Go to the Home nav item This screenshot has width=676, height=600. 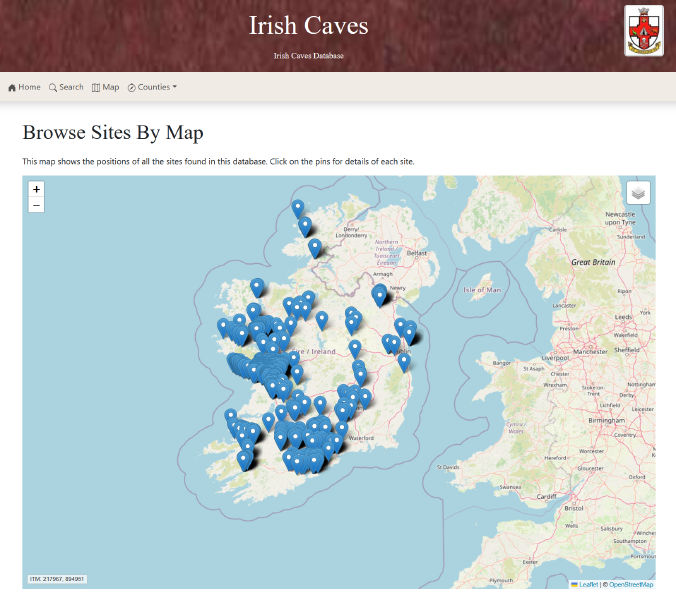point(24,87)
